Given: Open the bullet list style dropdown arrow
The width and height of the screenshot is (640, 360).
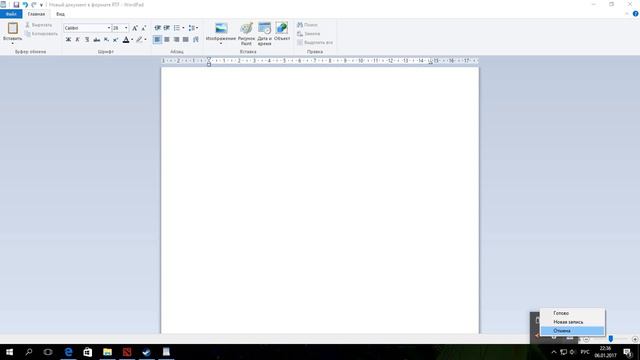Looking at the screenshot, I should point(183,28).
